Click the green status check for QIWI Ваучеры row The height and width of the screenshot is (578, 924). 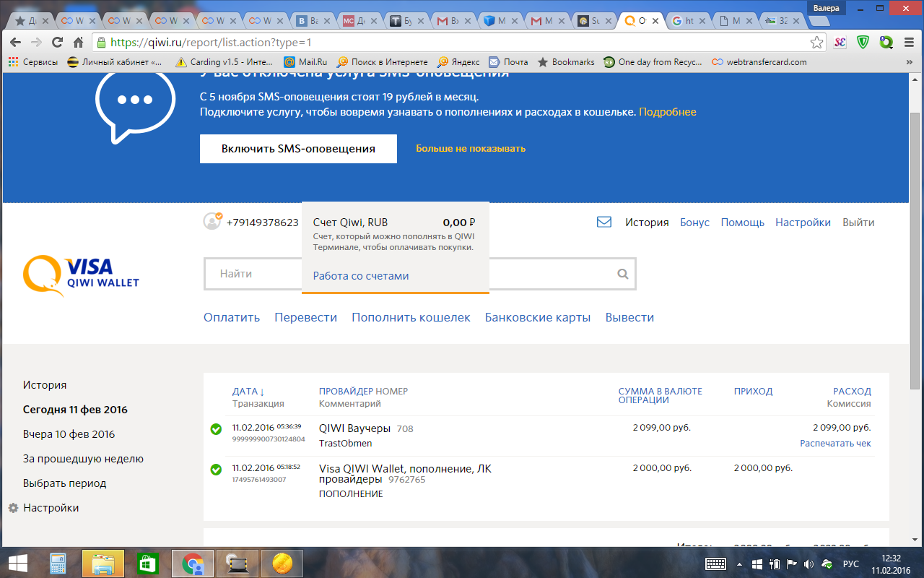(216, 429)
